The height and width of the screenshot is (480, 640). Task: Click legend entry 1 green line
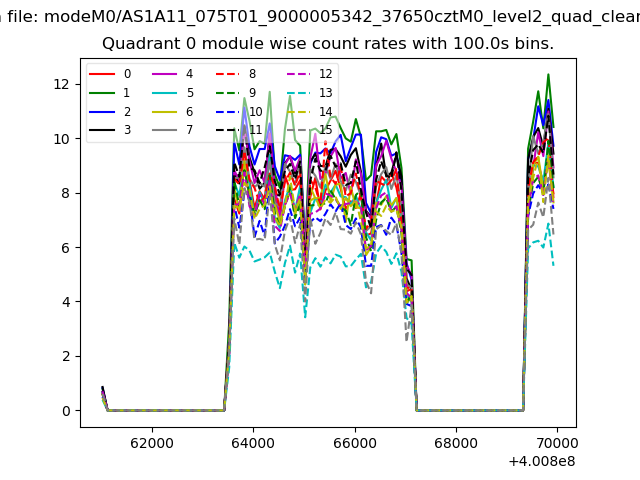(x=102, y=93)
